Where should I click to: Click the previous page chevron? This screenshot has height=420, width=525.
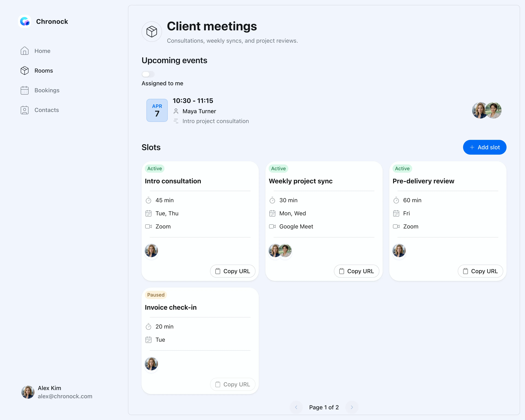(296, 407)
